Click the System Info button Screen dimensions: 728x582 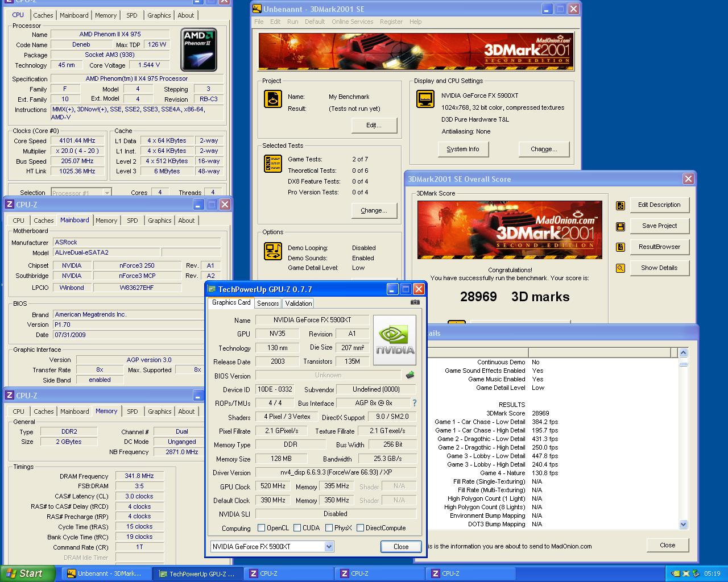pos(463,149)
